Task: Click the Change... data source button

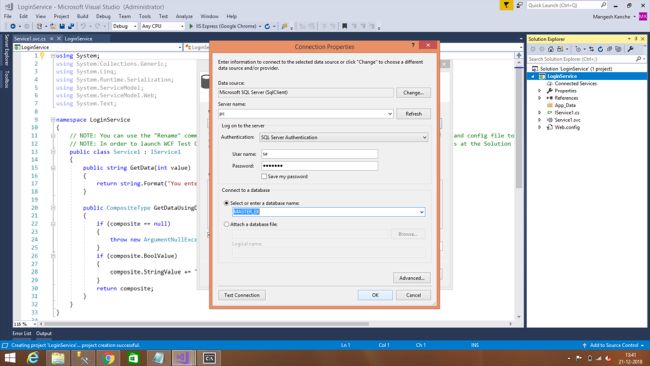Action: click(413, 93)
